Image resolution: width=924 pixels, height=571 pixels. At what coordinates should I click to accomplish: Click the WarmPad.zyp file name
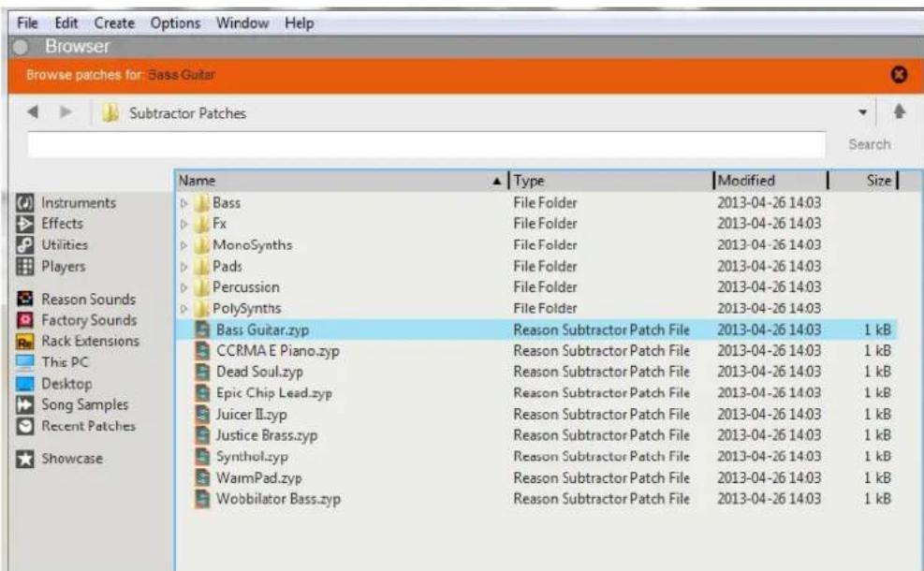(x=258, y=478)
